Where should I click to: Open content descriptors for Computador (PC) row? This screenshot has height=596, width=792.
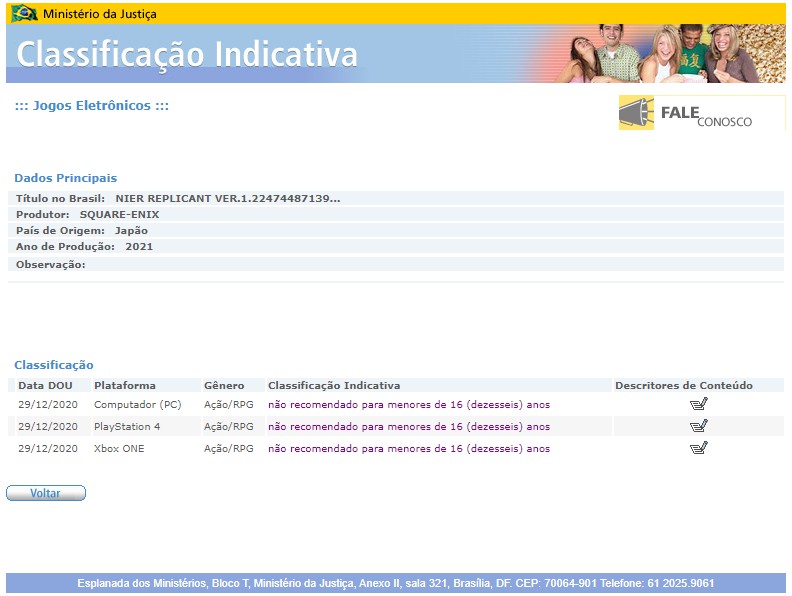tap(699, 404)
